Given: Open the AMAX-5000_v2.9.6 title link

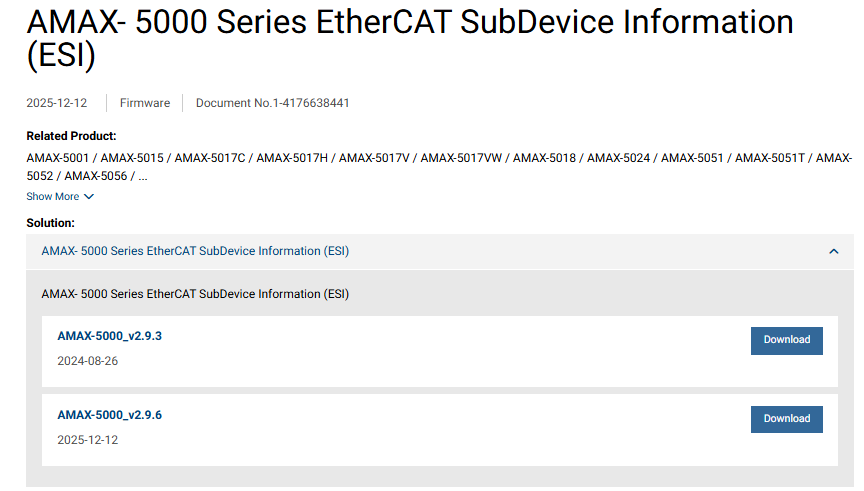Looking at the screenshot, I should 109,415.
